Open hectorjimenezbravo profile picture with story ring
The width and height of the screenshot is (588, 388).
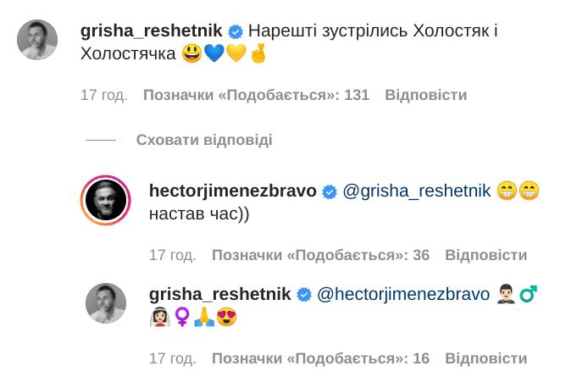point(106,200)
